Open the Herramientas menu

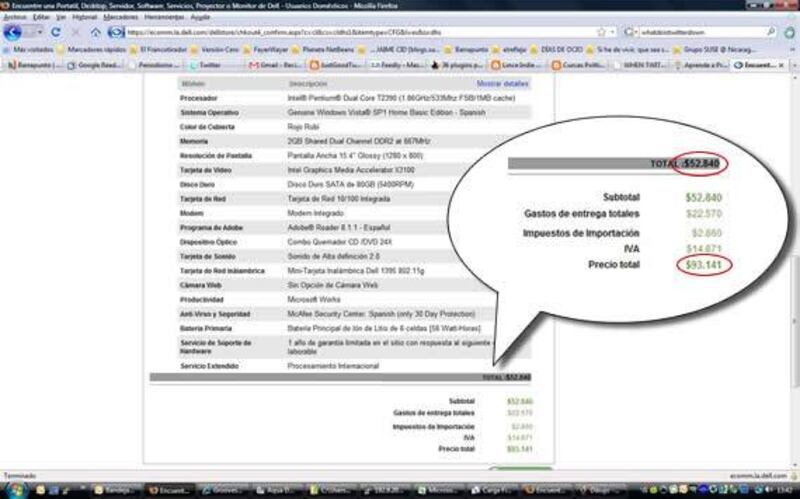tap(164, 17)
